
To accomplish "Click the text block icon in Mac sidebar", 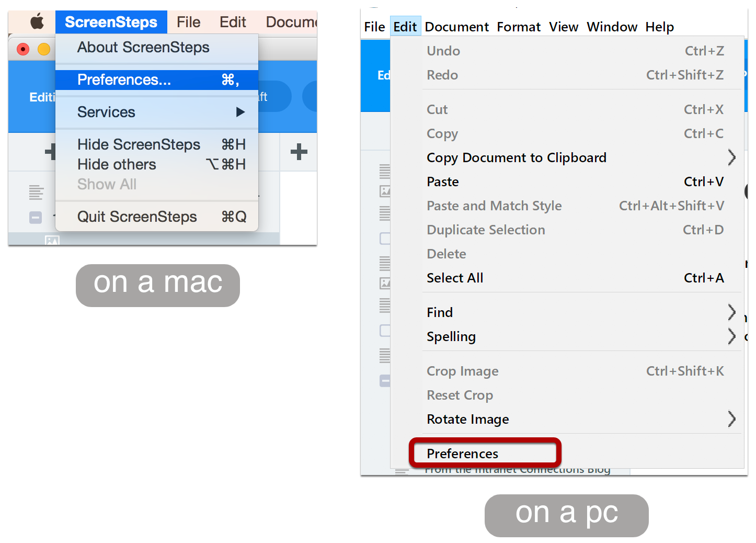I will pos(36,193).
